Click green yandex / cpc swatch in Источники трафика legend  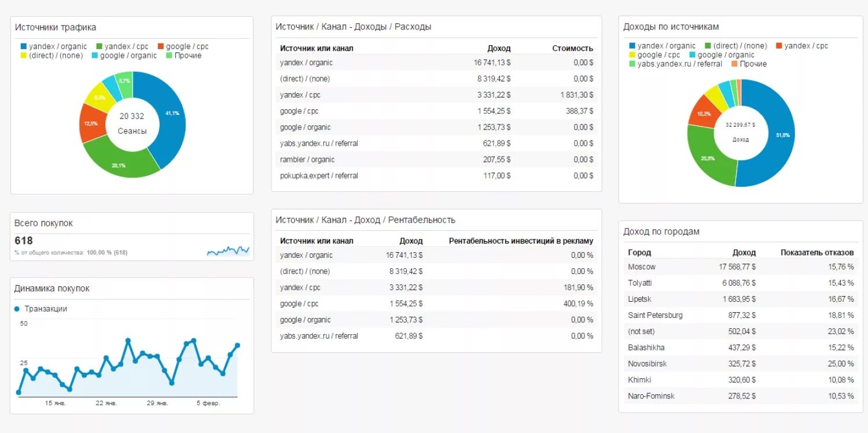(x=100, y=46)
